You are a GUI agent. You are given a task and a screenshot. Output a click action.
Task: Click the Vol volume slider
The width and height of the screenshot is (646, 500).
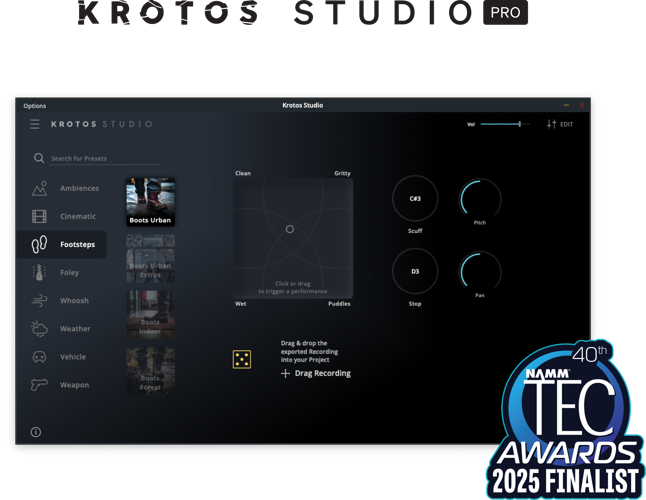click(x=506, y=124)
